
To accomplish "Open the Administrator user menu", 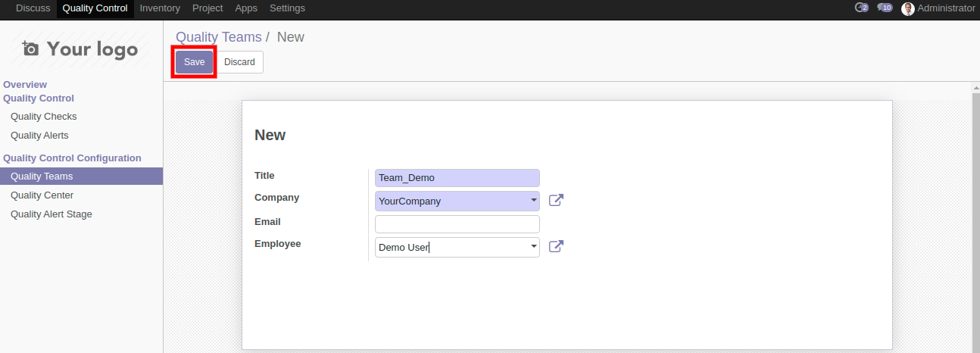I will click(x=945, y=8).
